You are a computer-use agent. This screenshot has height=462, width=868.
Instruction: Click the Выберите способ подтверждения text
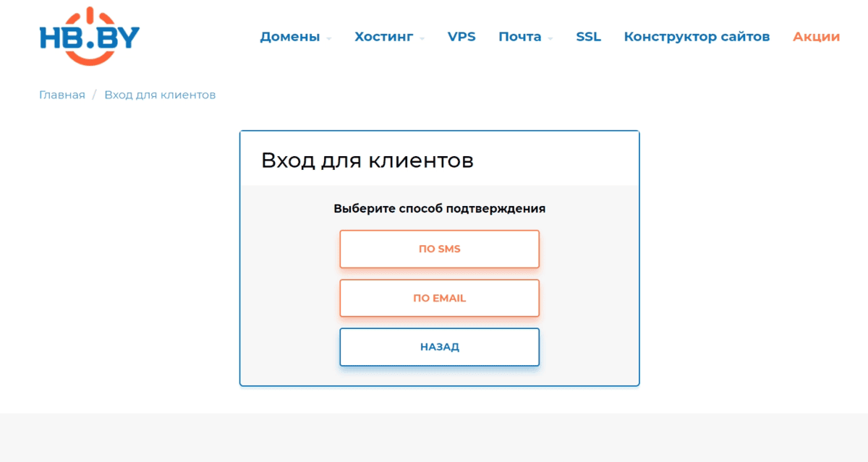point(439,208)
